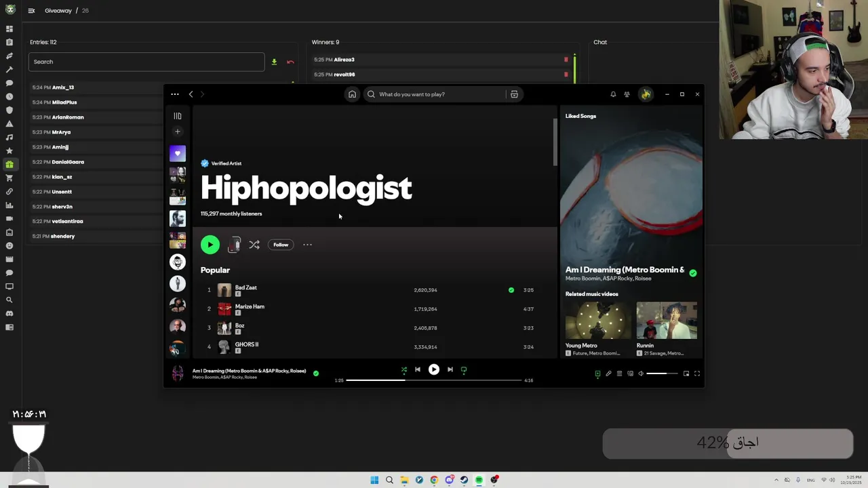Select the track GHORS II

(x=247, y=344)
